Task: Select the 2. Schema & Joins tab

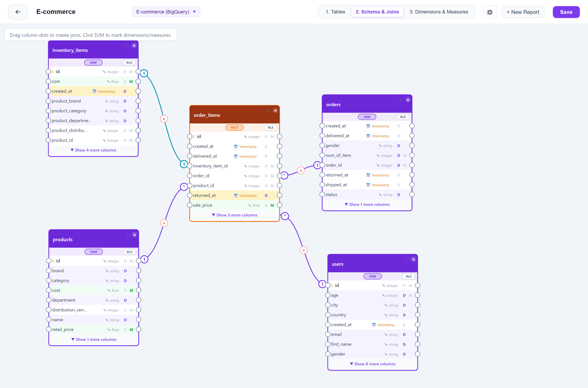Action: [377, 12]
